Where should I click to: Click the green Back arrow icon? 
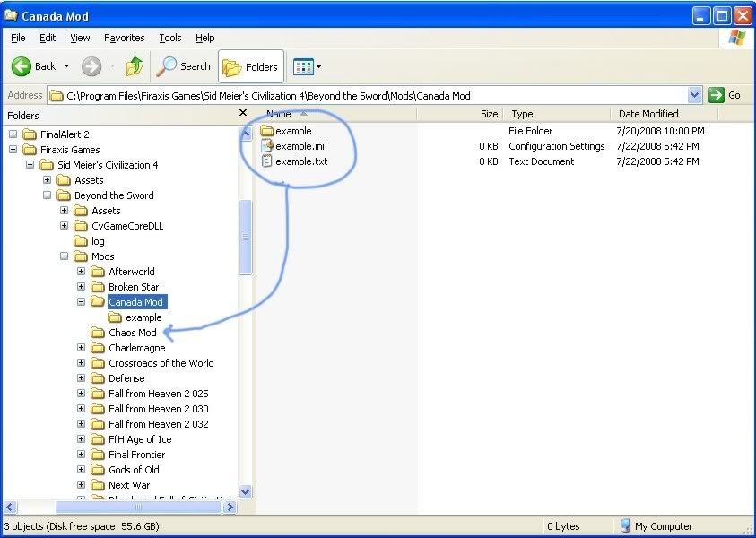click(x=22, y=66)
